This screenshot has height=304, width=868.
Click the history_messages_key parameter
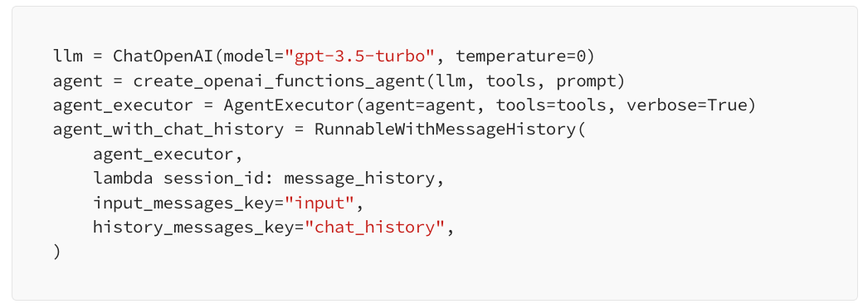coord(193,228)
